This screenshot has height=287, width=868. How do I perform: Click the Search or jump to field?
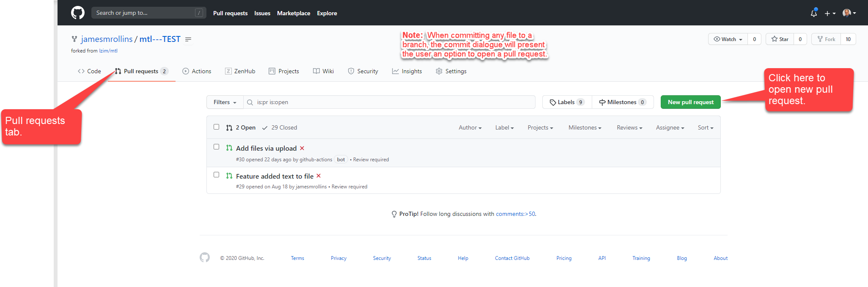148,13
